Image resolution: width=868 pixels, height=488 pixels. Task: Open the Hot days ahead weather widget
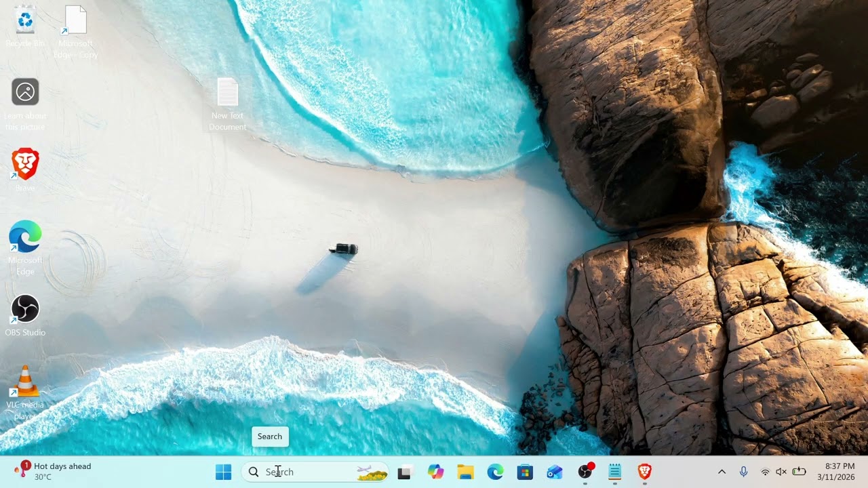pos(53,472)
